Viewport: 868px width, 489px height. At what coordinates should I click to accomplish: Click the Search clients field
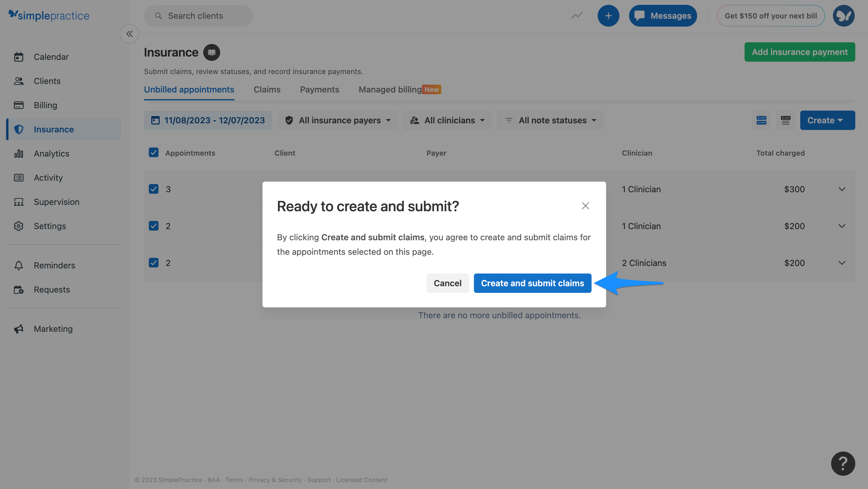[198, 15]
